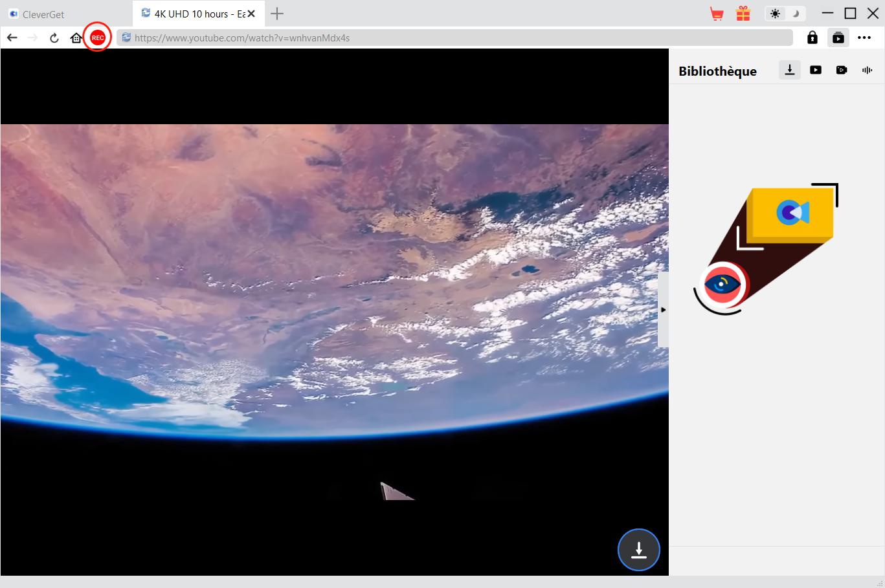Show recordings tab in Bibliothèque
Viewport: 885px width, 588px height.
point(841,70)
